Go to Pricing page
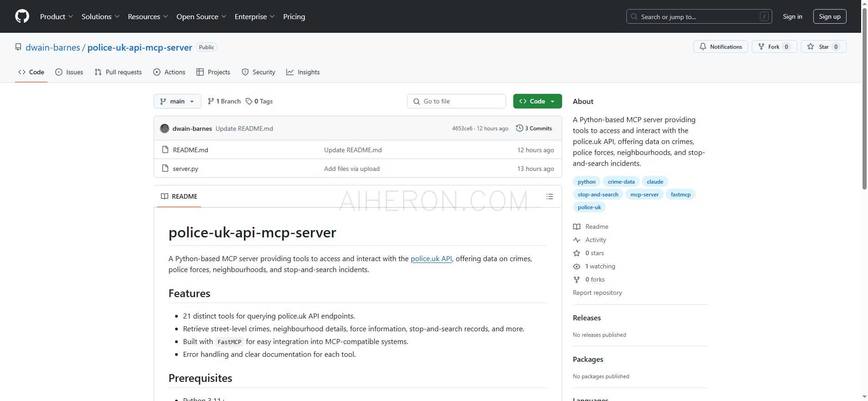 point(294,16)
